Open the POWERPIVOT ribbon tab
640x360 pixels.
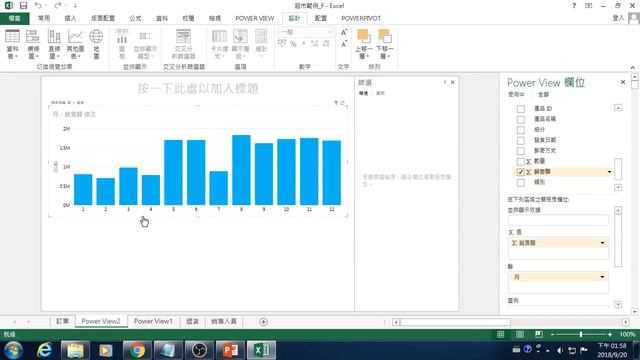click(x=361, y=18)
